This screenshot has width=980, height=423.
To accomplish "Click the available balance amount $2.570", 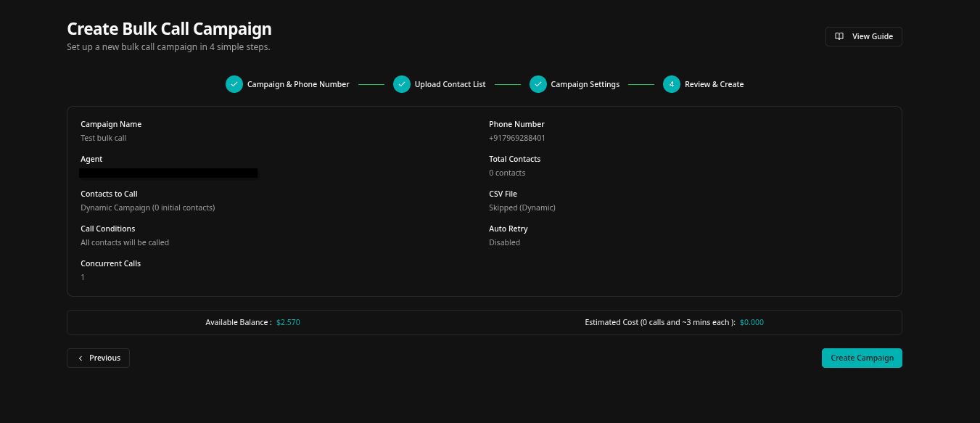I will pos(288,322).
